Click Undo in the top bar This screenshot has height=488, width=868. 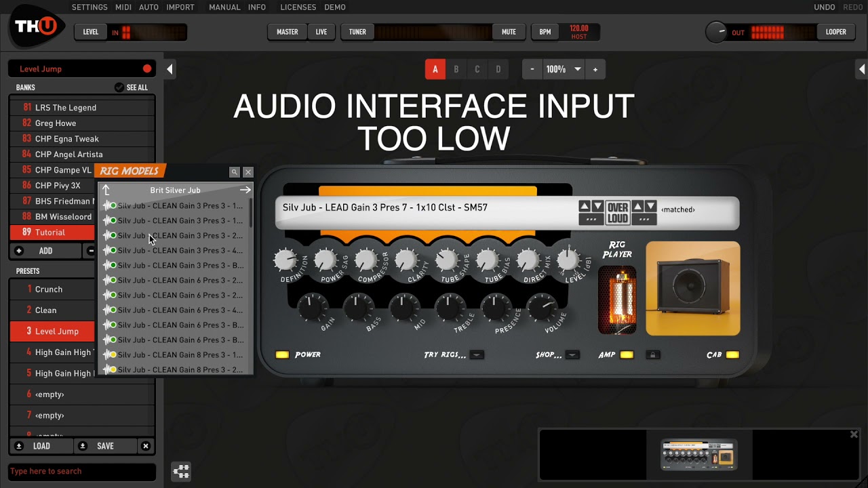825,7
